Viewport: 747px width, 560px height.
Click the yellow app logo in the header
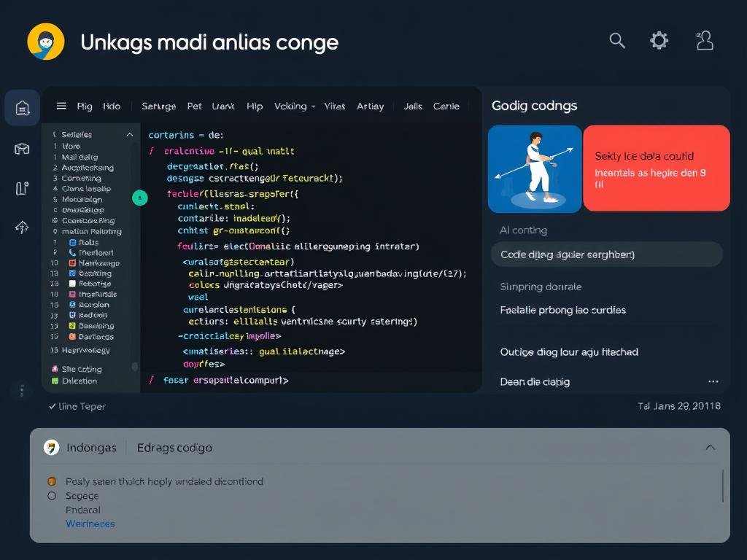(46, 42)
